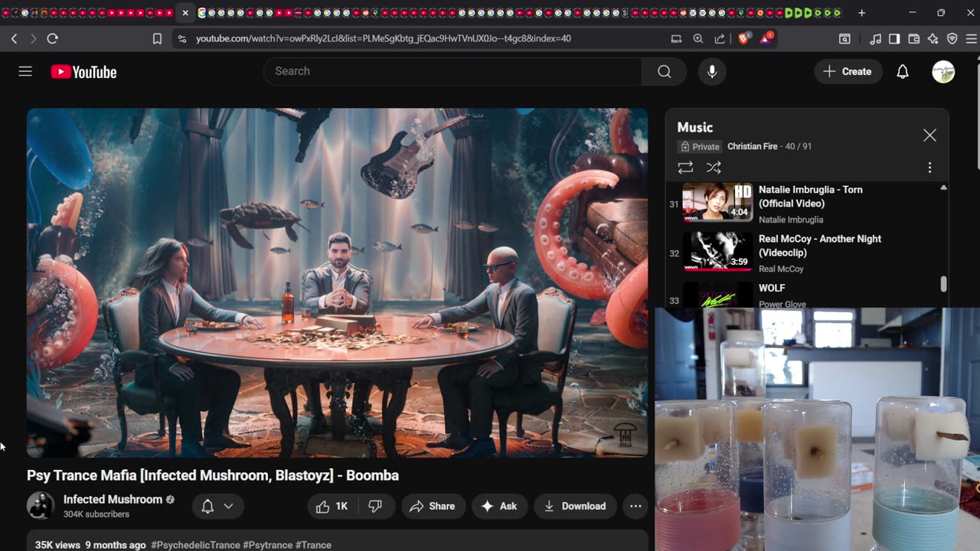Click the 304K subscribers text

pyautogui.click(x=96, y=514)
